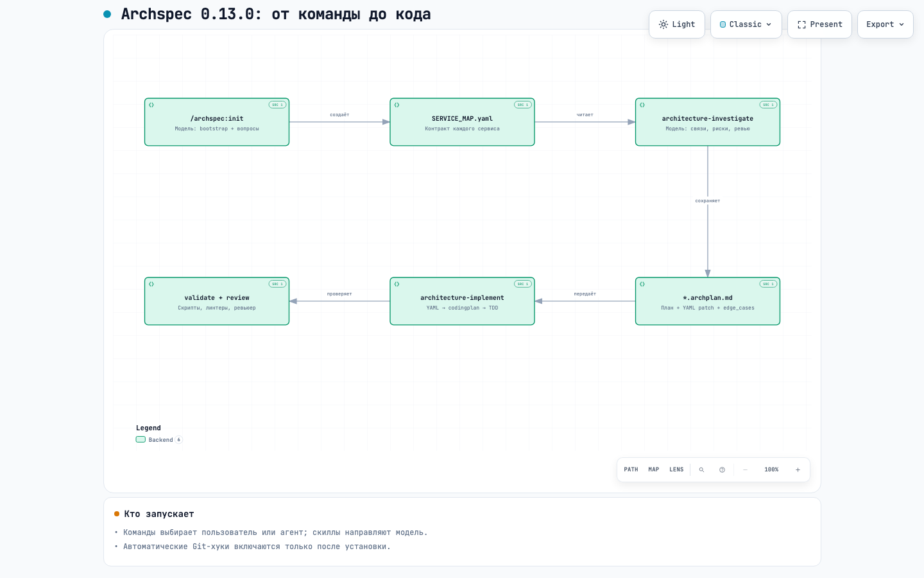Click the code icon on /archspec:init node

tap(151, 105)
